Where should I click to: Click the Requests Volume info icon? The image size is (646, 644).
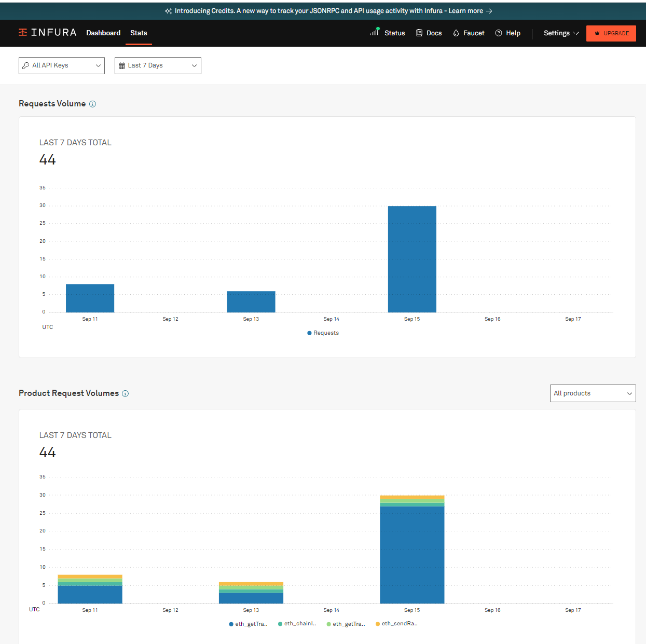[92, 104]
